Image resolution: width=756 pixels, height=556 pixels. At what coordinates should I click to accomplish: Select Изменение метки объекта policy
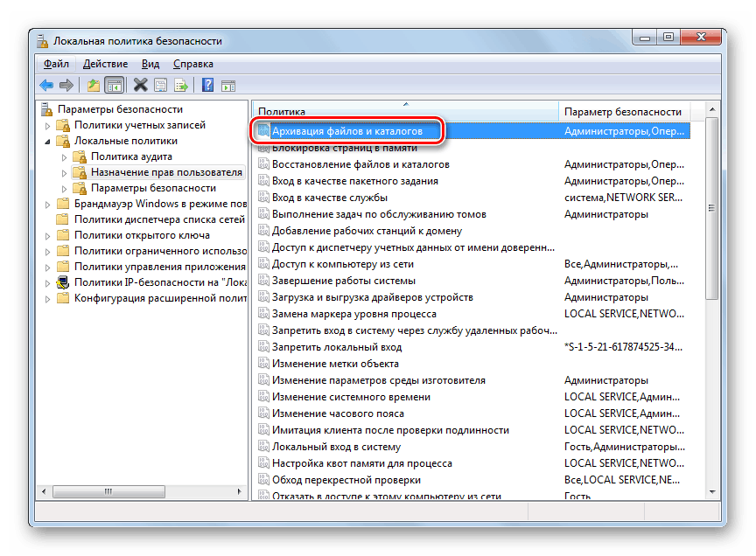pos(335,364)
